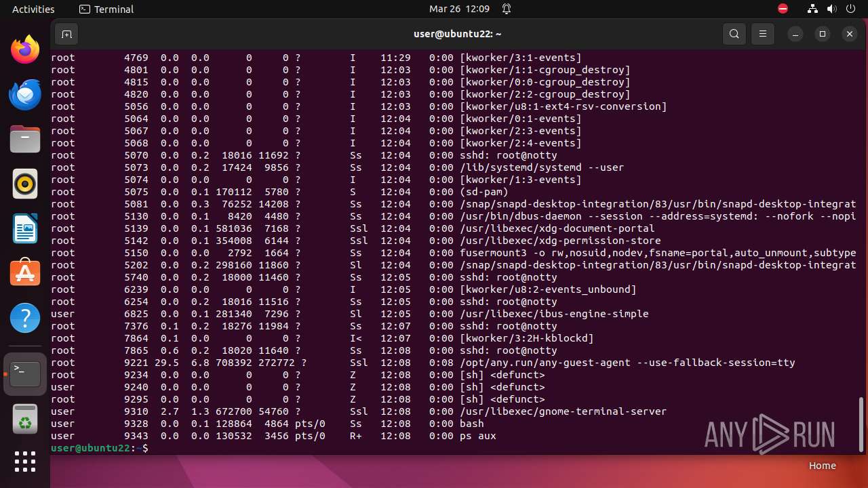The image size is (868, 488).
Task: Close the terminal window
Action: click(850, 34)
